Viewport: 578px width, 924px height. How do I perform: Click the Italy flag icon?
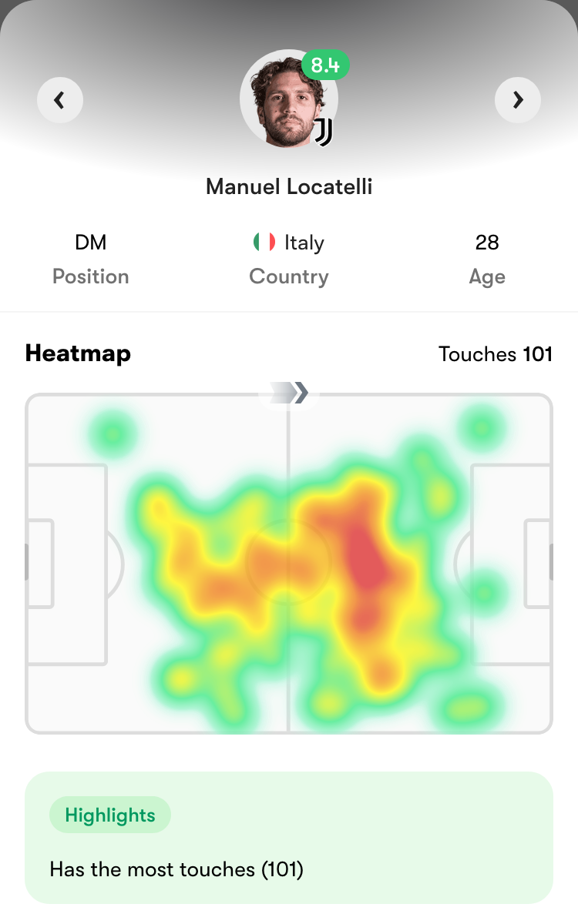264,243
